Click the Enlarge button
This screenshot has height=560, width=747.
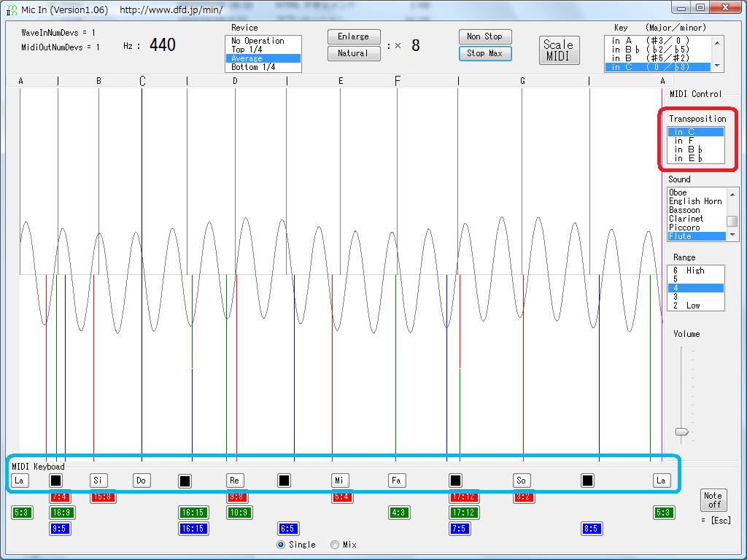coord(354,36)
